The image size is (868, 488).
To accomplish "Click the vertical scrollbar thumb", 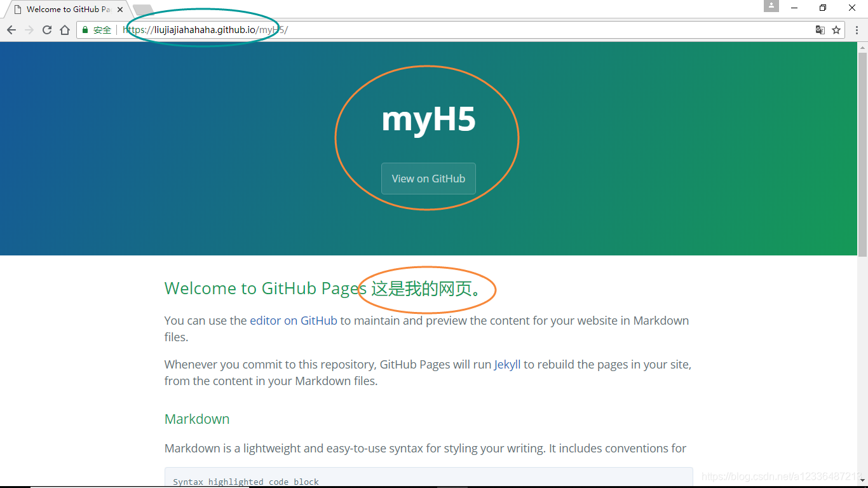I will point(862,156).
